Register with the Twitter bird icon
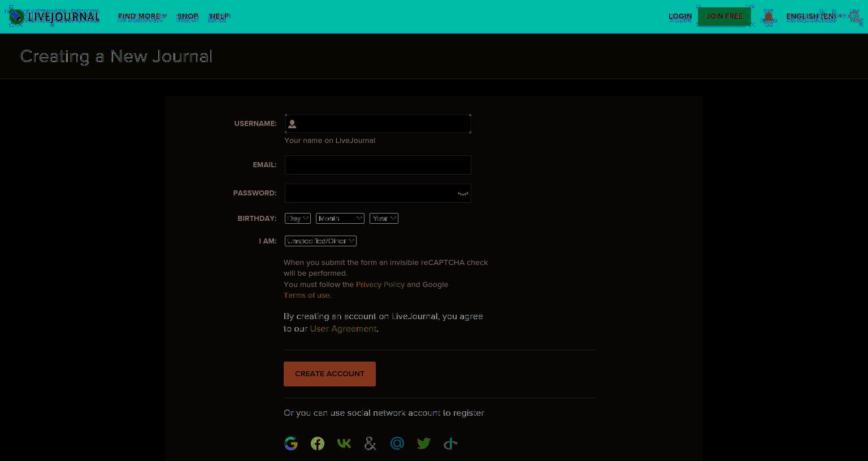Screen dimensions: 868x461 424,443
